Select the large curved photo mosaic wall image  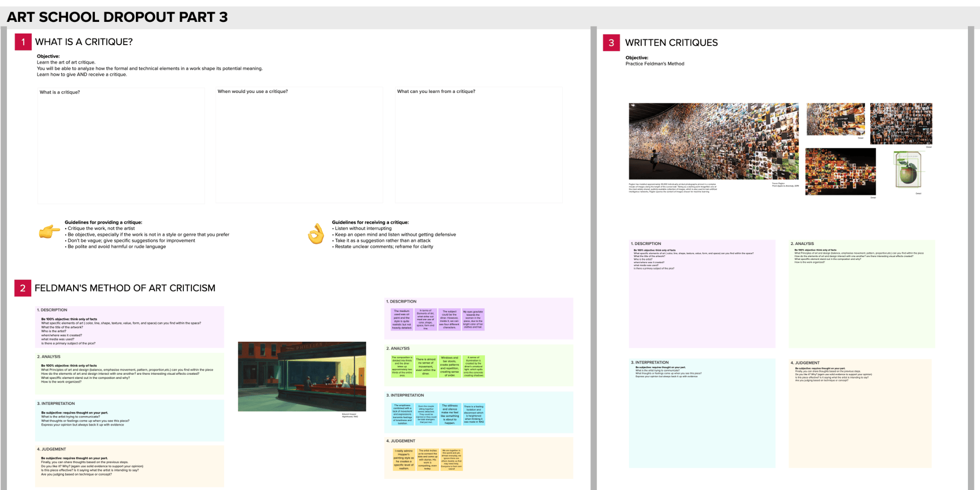pyautogui.click(x=713, y=141)
